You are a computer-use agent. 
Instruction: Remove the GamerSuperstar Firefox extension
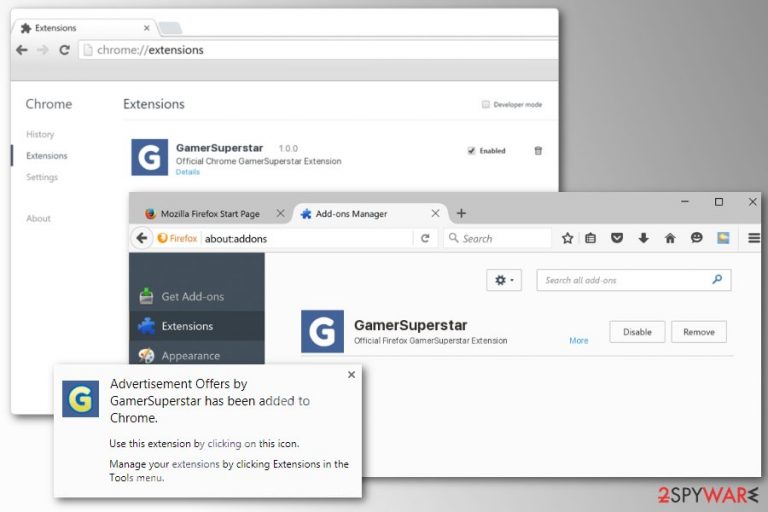tap(699, 332)
